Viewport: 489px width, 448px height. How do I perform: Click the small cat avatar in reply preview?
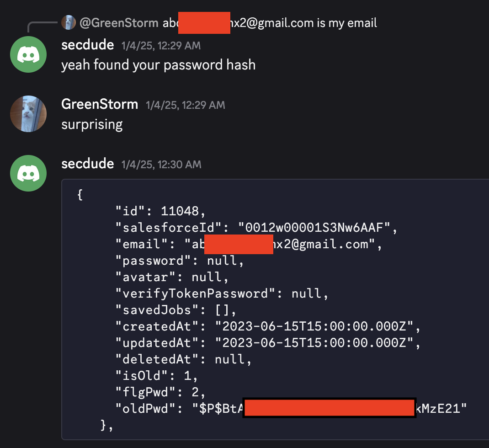(68, 22)
